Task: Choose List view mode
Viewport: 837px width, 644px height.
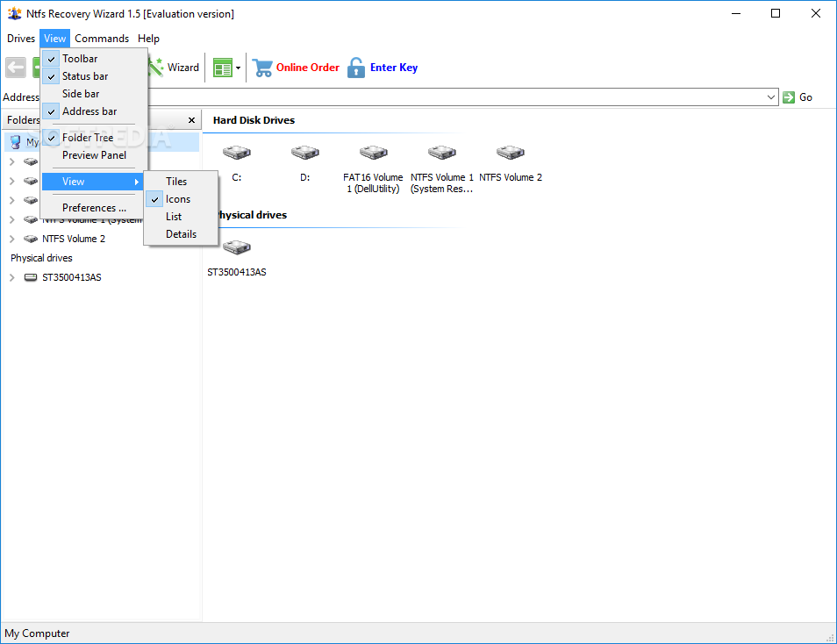Action: tap(181, 217)
